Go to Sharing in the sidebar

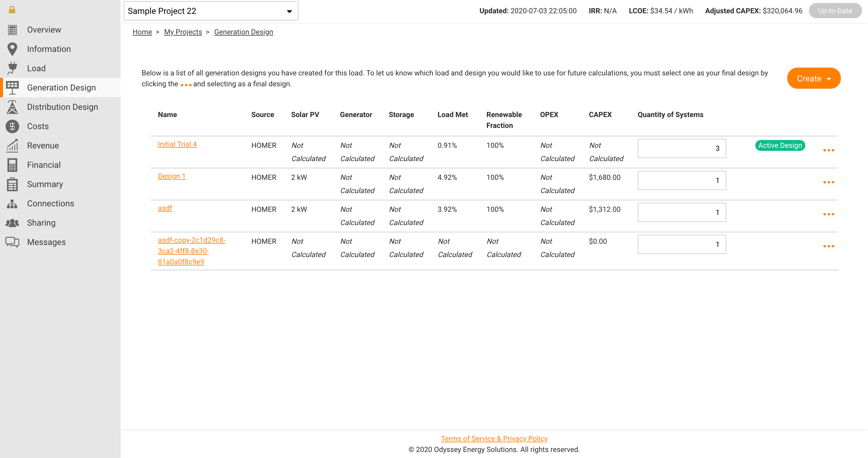41,223
